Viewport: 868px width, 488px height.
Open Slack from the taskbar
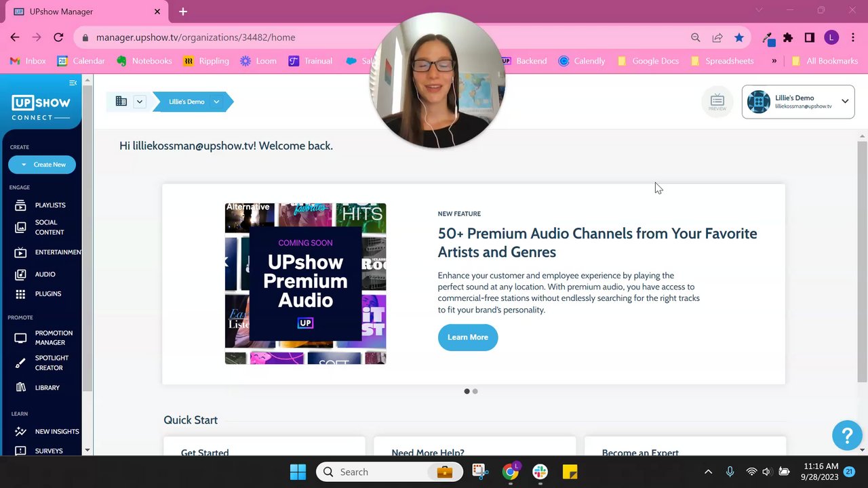tap(540, 472)
